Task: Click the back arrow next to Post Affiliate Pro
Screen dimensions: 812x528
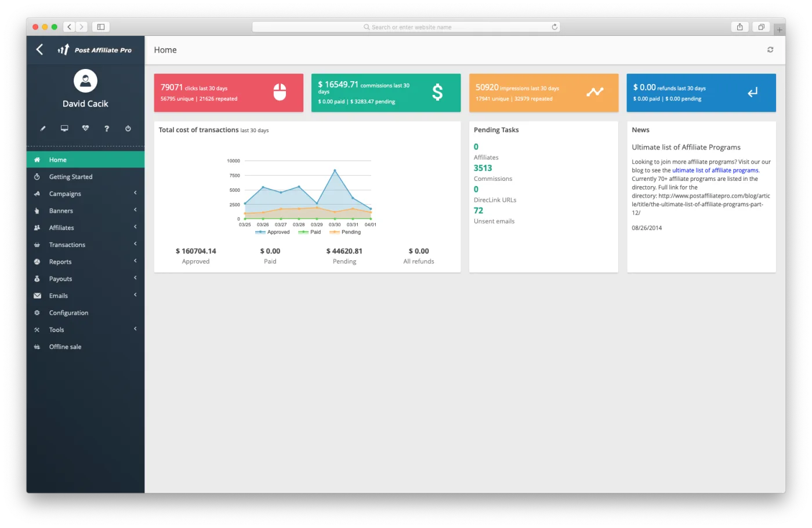Action: point(39,50)
